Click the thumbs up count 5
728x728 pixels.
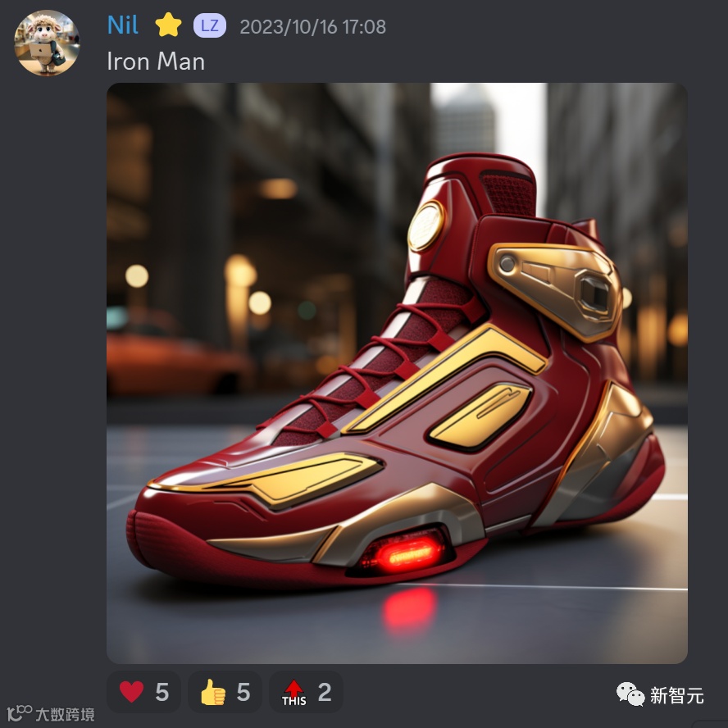pyautogui.click(x=243, y=692)
